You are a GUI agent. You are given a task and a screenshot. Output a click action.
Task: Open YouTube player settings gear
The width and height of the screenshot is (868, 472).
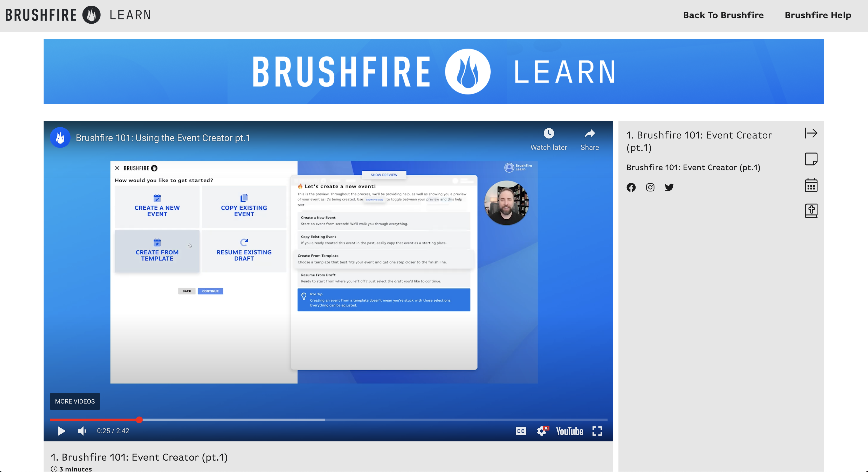pyautogui.click(x=542, y=431)
